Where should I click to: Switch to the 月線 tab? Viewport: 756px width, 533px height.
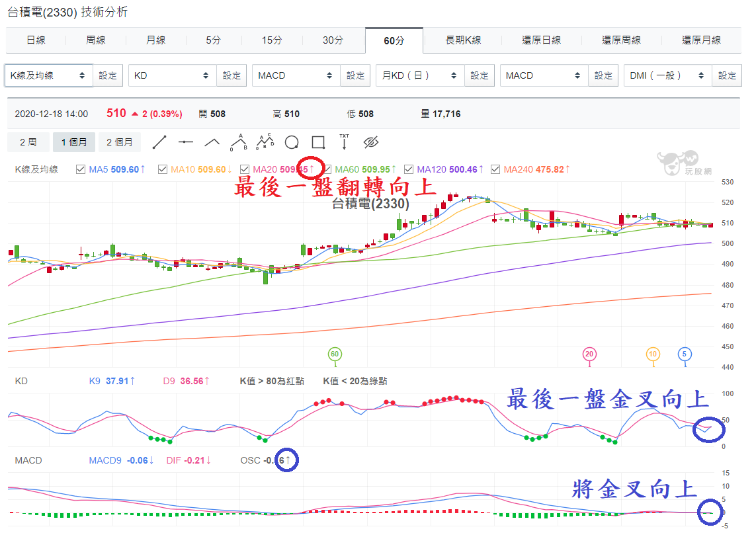(155, 40)
